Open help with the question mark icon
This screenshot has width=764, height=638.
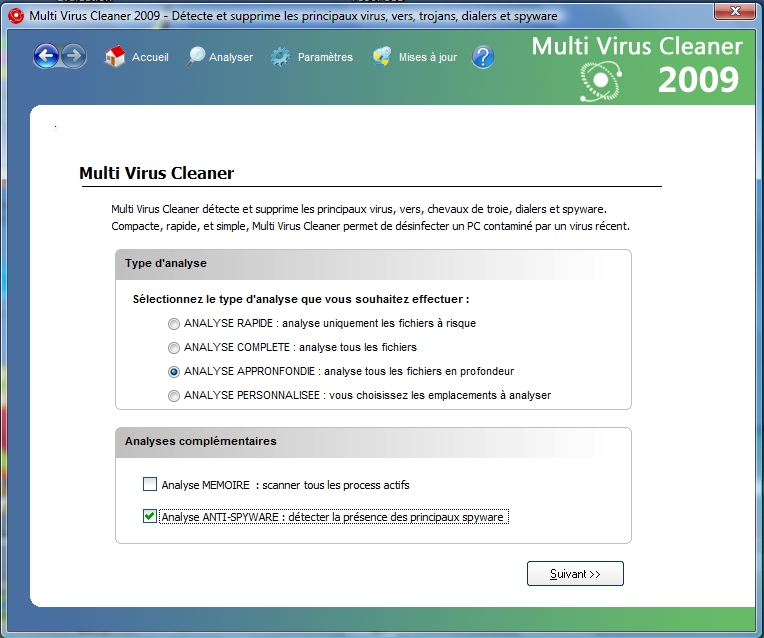point(483,57)
